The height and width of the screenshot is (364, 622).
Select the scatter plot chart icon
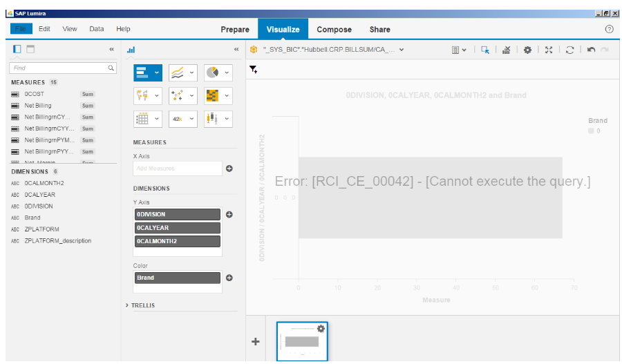pyautogui.click(x=178, y=95)
